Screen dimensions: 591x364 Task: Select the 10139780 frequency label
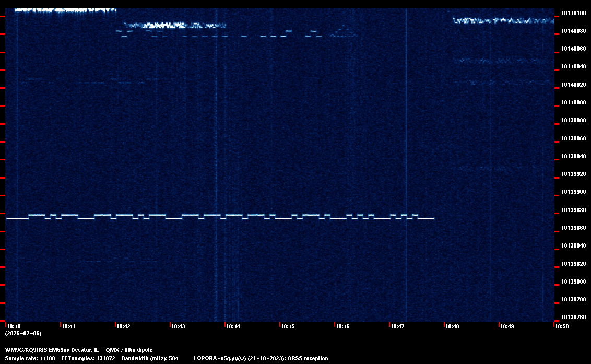click(574, 299)
